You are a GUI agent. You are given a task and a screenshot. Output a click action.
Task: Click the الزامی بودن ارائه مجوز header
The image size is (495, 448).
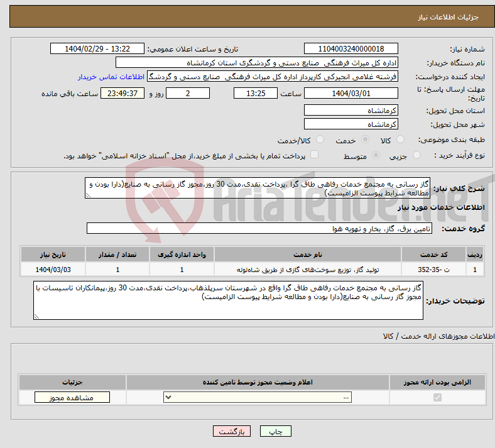(437, 382)
